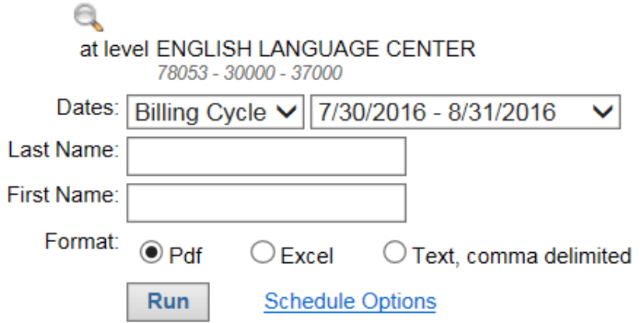This screenshot has height=323, width=644.
Task: Click the "Excel" option label text
Action: point(306,255)
